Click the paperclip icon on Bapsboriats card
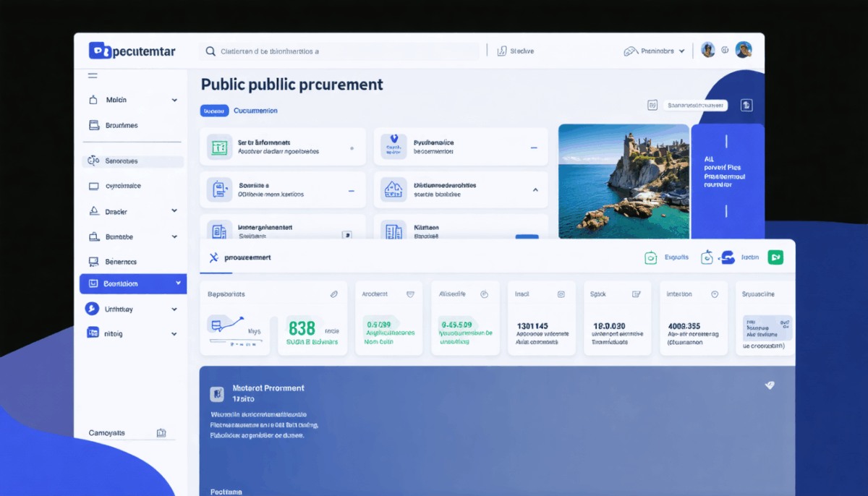The image size is (868, 496). click(x=333, y=294)
